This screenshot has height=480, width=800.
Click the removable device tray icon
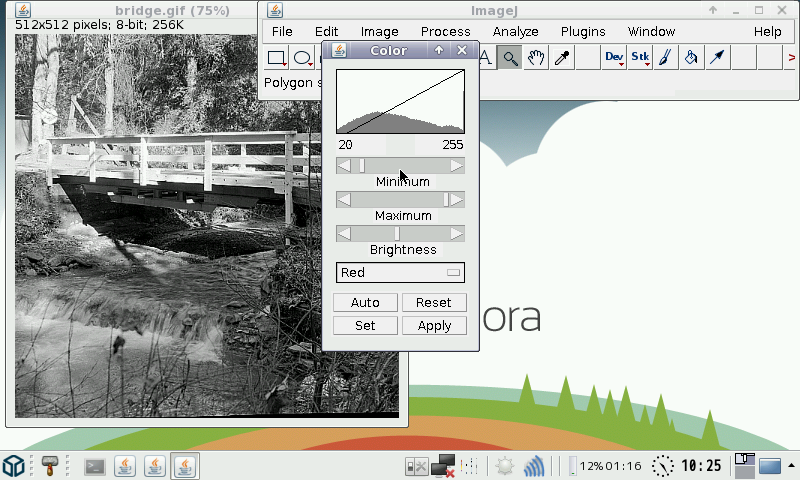point(416,466)
